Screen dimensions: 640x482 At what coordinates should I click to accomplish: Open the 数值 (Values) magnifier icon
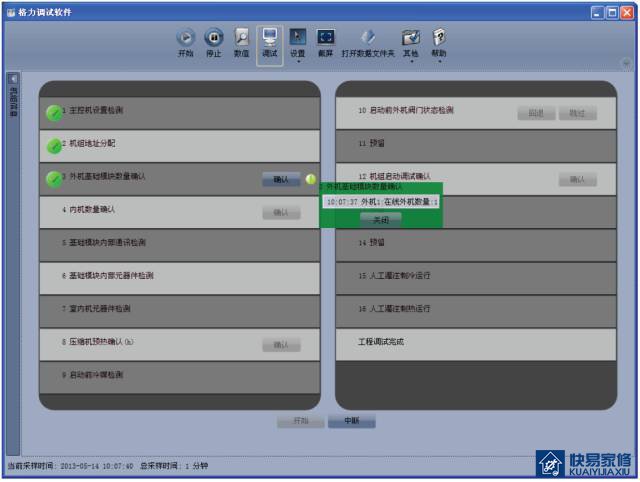(x=242, y=38)
